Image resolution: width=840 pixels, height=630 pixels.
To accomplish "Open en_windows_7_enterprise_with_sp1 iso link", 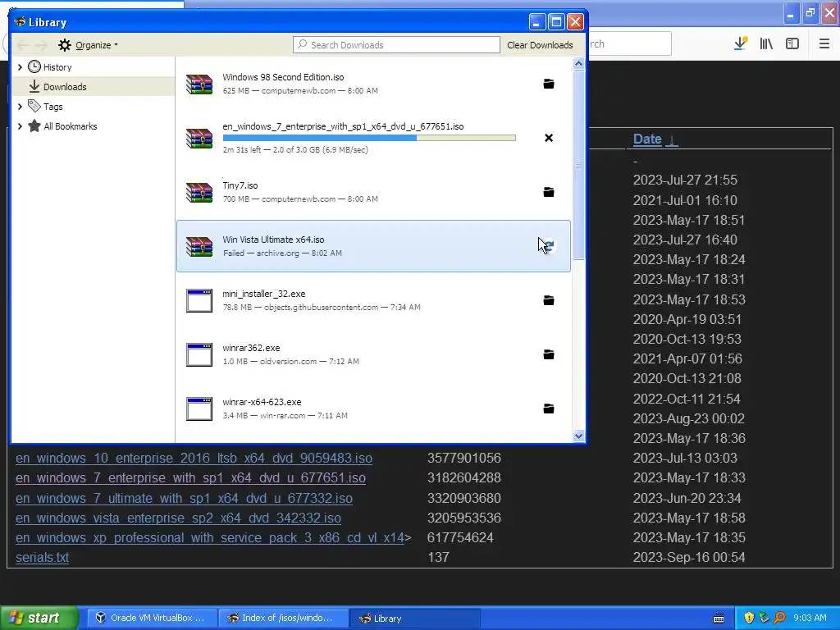I will (x=190, y=478).
